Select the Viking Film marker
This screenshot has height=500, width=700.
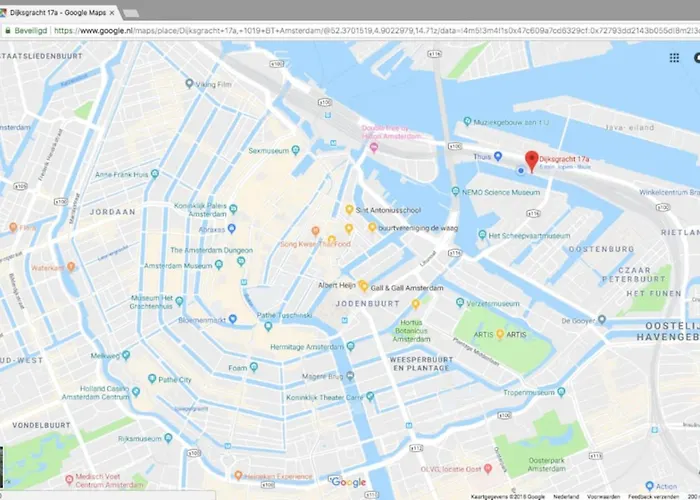point(189,85)
